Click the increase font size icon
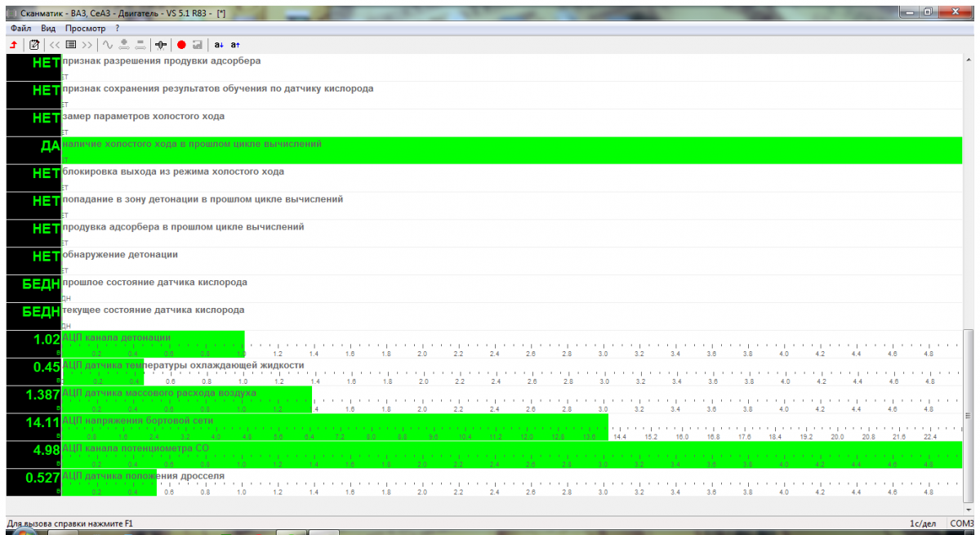Viewport: 980px width, 535px height. (235, 44)
